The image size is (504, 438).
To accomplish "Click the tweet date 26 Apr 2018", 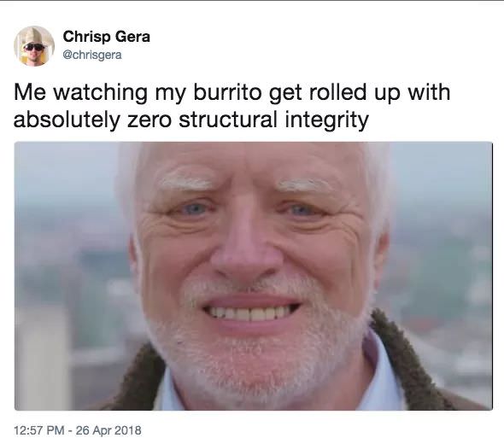I will (x=108, y=429).
